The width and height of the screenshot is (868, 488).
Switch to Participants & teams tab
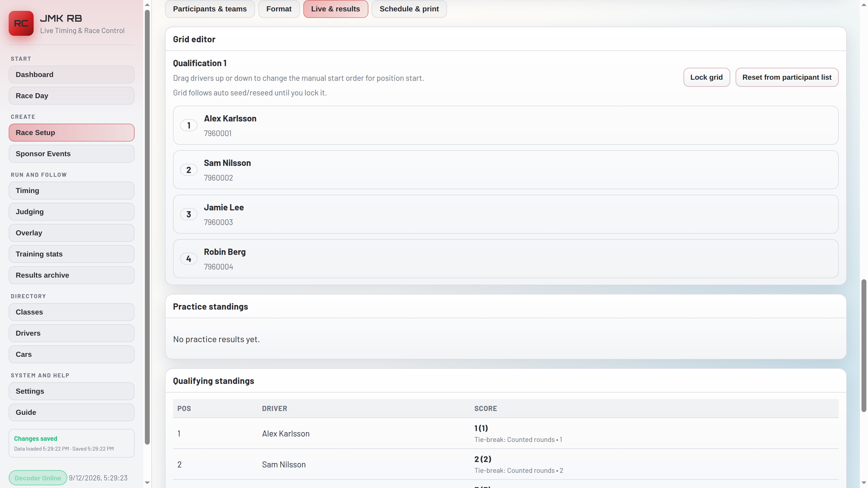[210, 9]
